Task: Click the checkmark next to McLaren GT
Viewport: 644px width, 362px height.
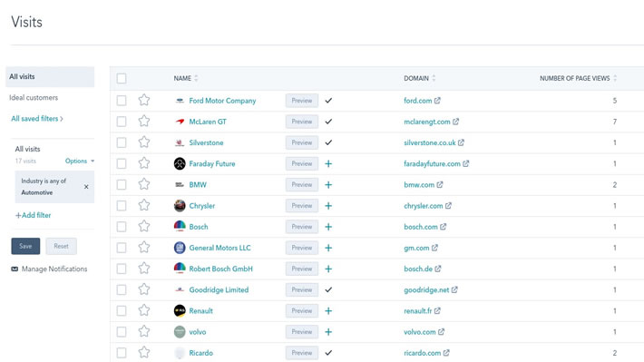Action: (x=328, y=122)
